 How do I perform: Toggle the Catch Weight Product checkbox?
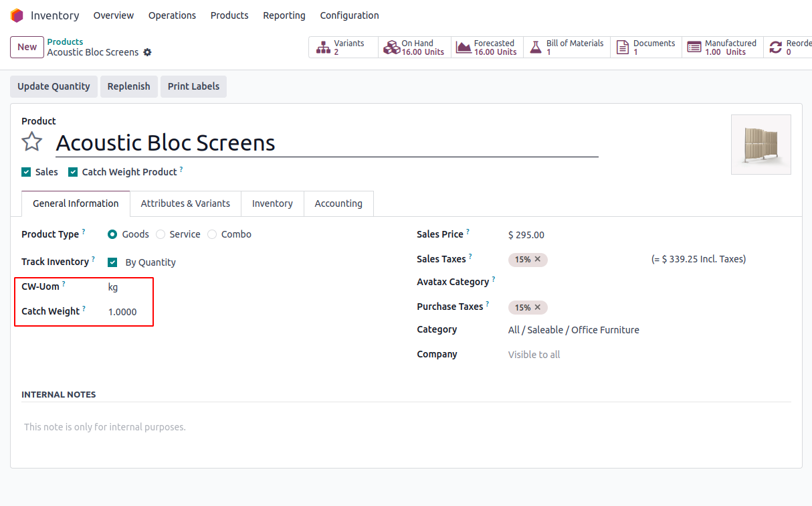(x=73, y=172)
